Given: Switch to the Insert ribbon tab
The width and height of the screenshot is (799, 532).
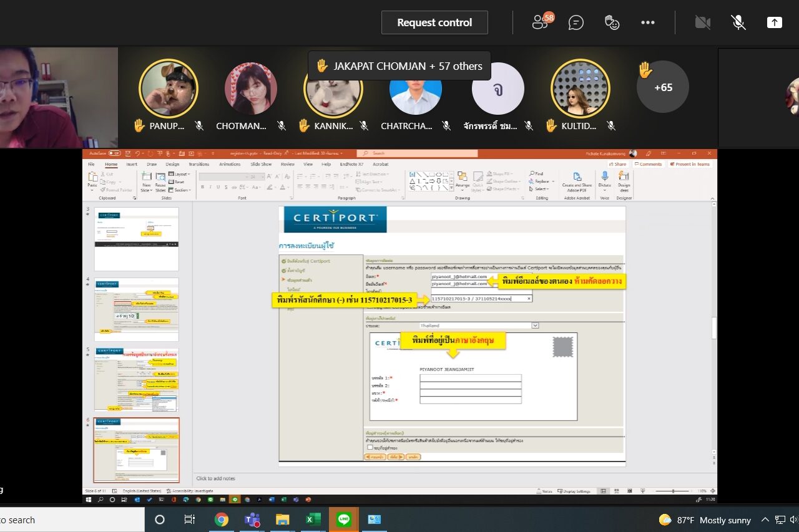Looking at the screenshot, I should pos(132,164).
